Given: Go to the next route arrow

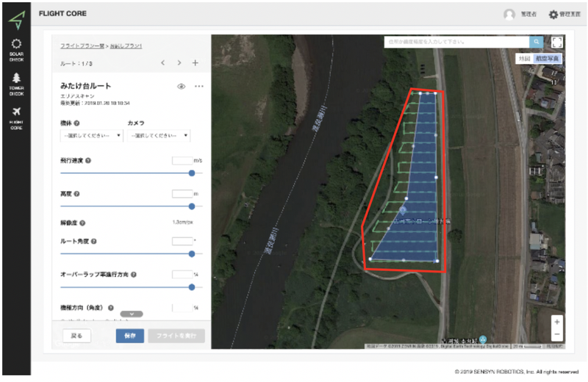Looking at the screenshot, I should (179, 63).
